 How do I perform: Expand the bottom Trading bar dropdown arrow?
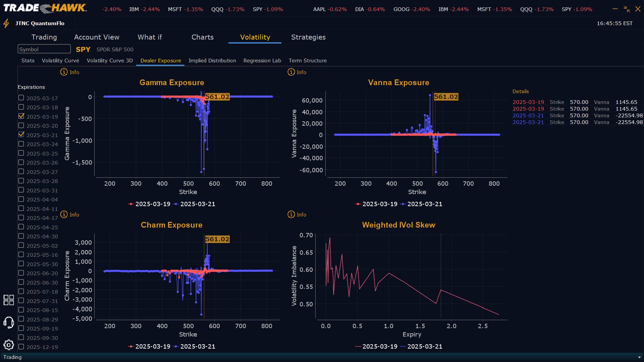coord(639,357)
